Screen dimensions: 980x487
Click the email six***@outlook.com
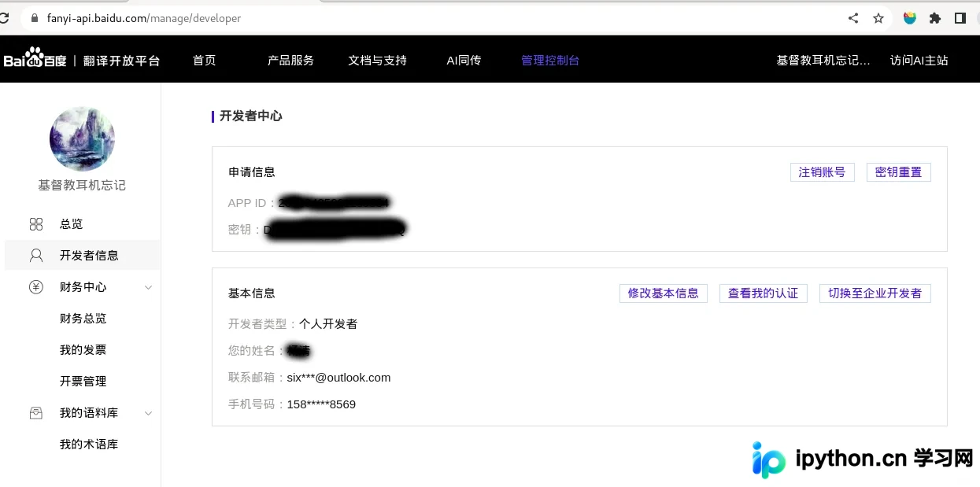click(338, 378)
